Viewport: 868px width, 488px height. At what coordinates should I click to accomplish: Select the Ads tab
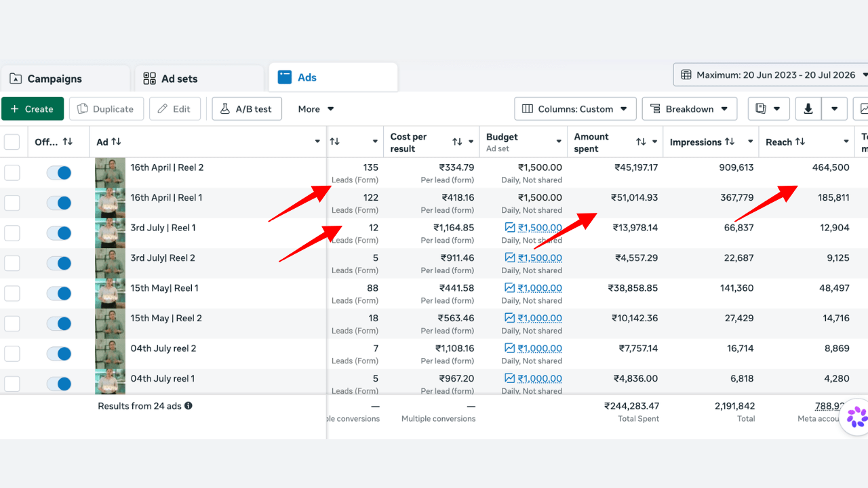[x=333, y=77]
